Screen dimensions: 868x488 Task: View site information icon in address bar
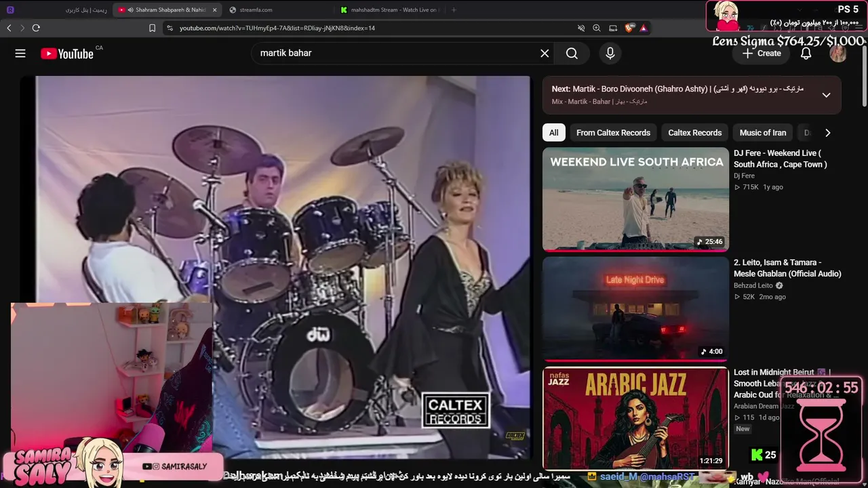tap(169, 28)
